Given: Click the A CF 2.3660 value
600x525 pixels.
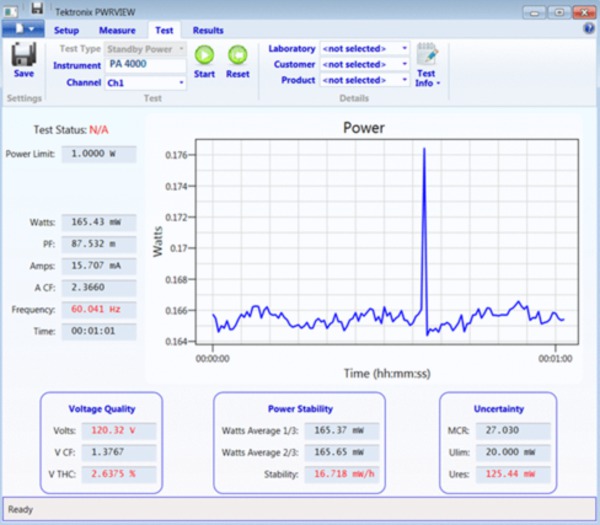Looking at the screenshot, I should (x=99, y=287).
